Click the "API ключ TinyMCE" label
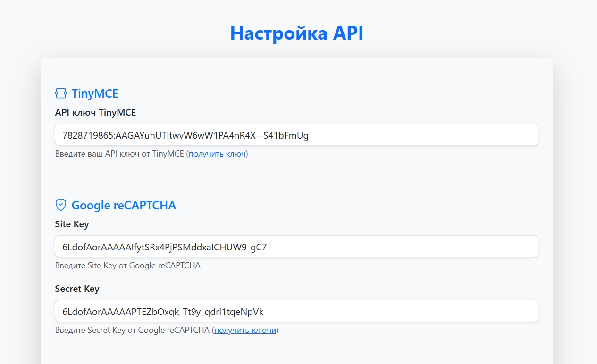597x364 pixels. (95, 112)
